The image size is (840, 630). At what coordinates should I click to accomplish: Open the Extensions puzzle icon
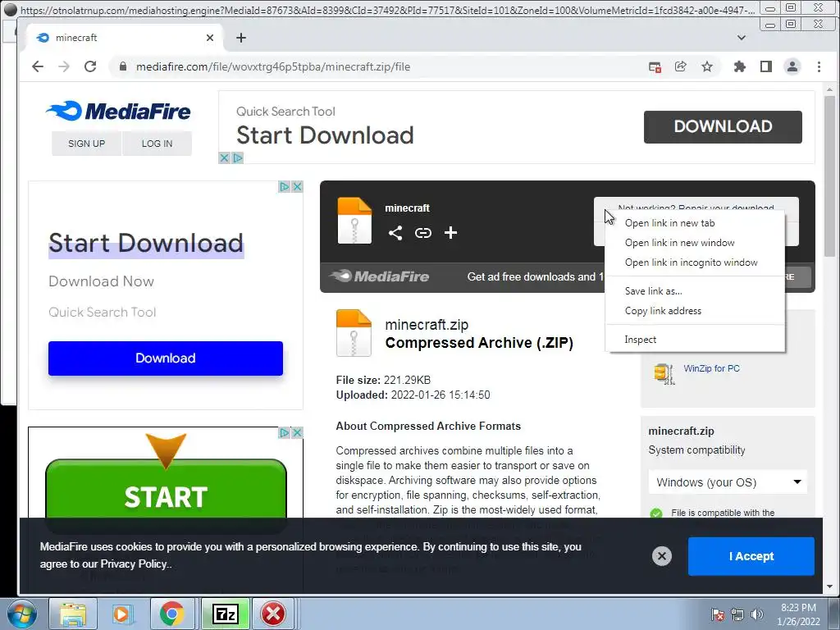pos(740,66)
